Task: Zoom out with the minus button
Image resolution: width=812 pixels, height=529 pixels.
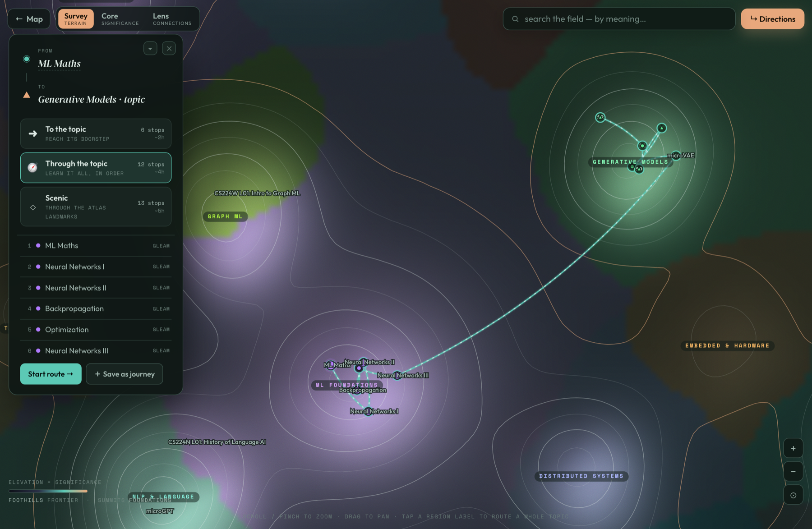Action: 793,472
